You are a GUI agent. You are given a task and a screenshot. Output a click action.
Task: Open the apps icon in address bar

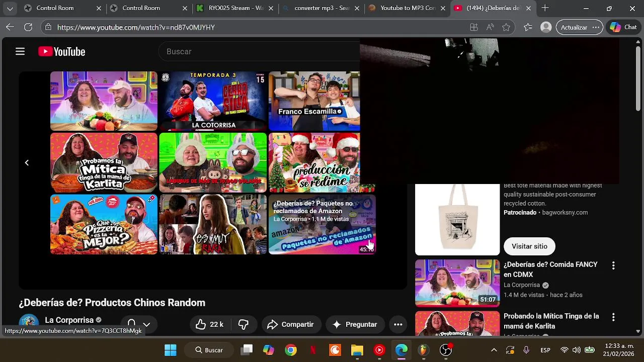point(474,27)
